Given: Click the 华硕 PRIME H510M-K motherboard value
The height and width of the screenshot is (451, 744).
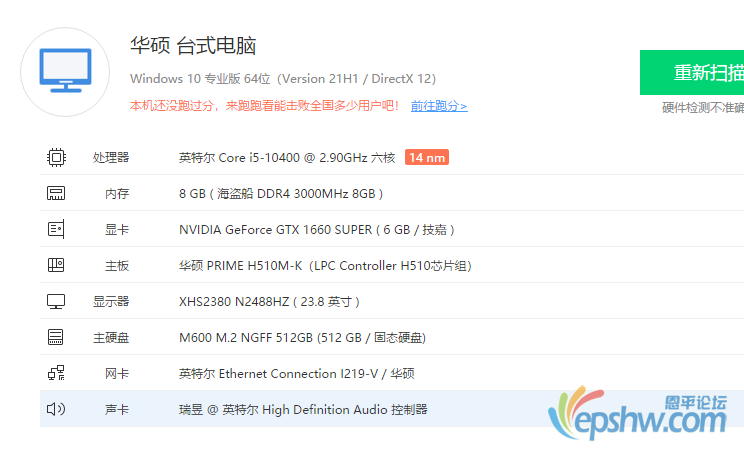Looking at the screenshot, I should click(x=325, y=266).
